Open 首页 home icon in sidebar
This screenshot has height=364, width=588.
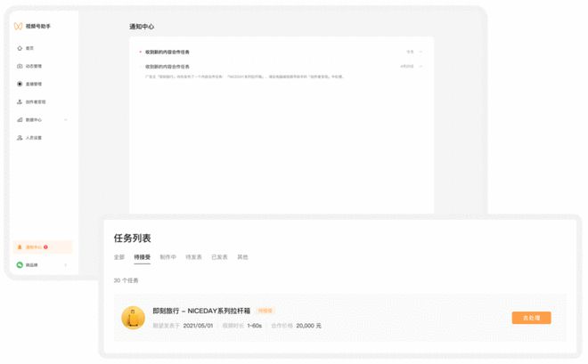point(20,48)
